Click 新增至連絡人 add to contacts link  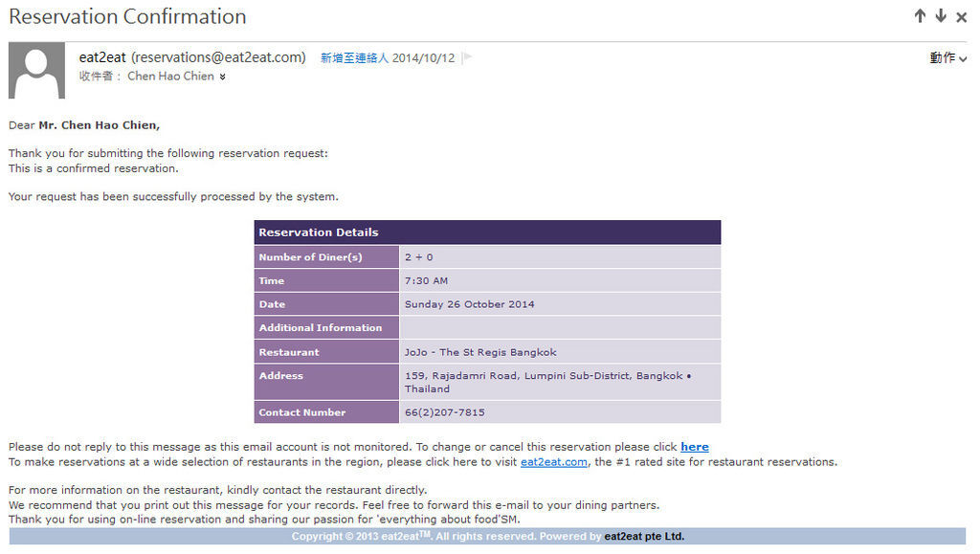(354, 58)
